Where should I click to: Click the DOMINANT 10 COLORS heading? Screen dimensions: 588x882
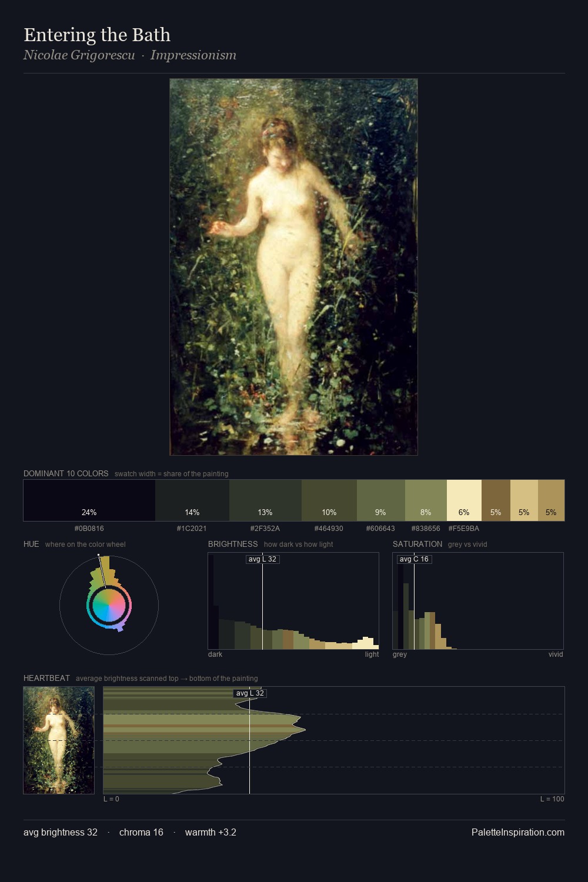pos(66,473)
